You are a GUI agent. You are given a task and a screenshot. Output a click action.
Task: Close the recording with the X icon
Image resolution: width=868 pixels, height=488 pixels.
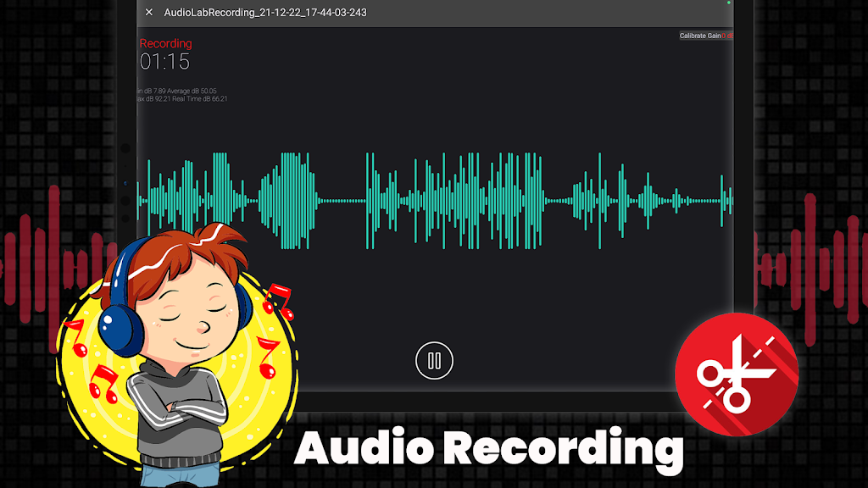[149, 13]
